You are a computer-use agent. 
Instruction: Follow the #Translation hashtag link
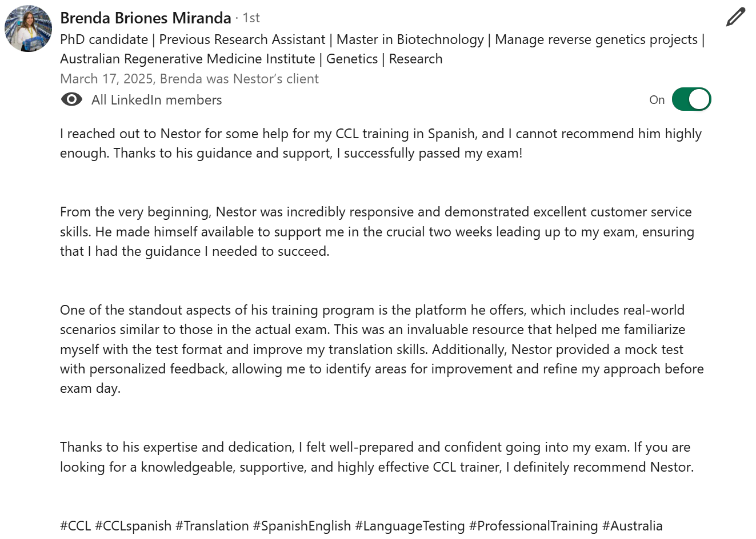click(x=212, y=526)
